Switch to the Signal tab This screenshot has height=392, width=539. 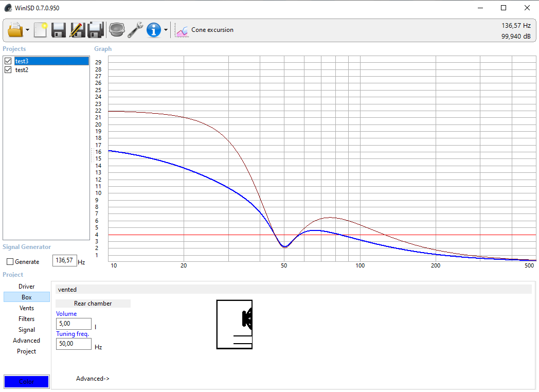(x=26, y=330)
